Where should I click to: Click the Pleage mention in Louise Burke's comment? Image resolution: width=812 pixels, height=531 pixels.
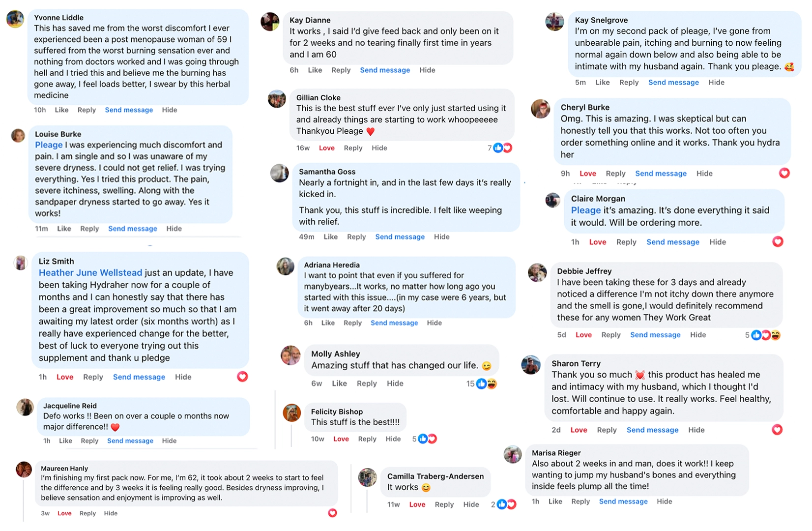tap(49, 145)
